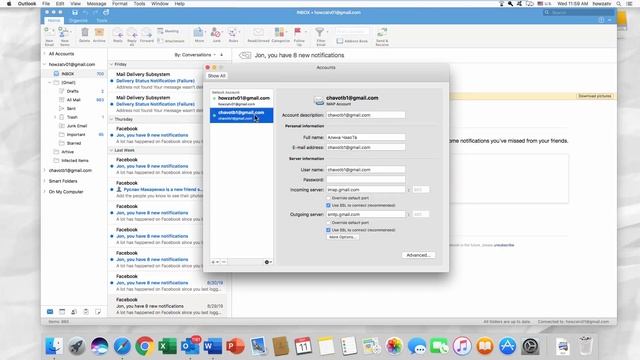The image size is (640, 360).
Task: Open Safari from the Dock
Action: (122, 346)
